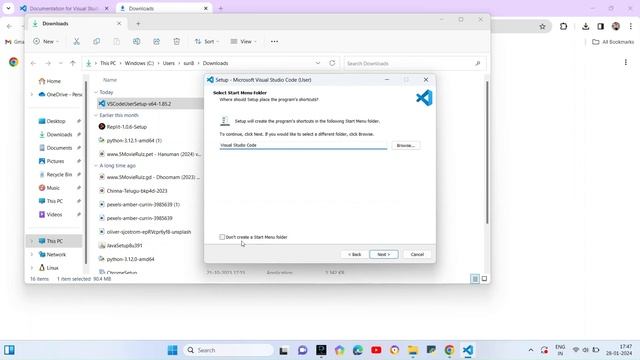
Task: Click the taskbar Search box
Action: point(229,350)
